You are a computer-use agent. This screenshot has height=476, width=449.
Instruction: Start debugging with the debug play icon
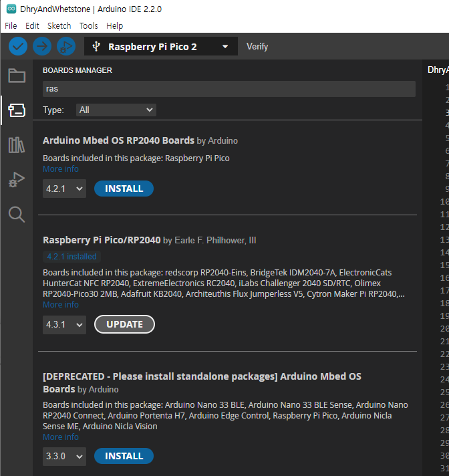point(66,46)
